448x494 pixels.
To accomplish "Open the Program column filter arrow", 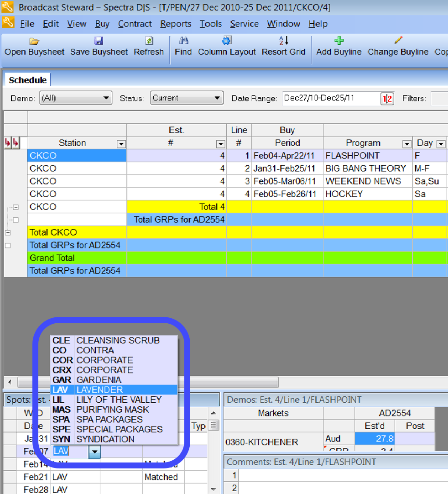I will [407, 144].
